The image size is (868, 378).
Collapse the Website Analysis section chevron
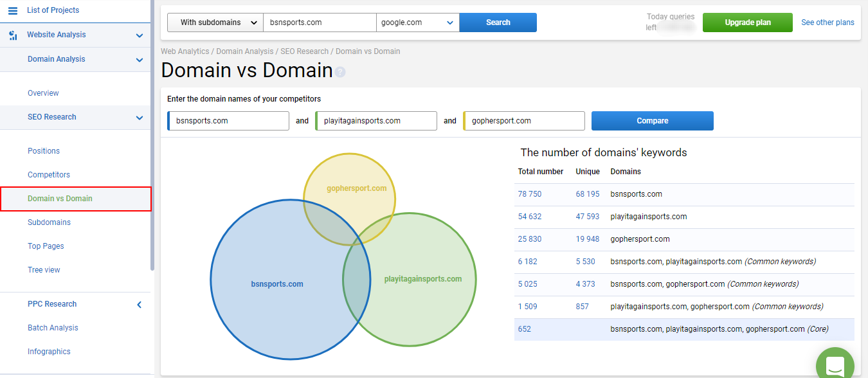click(x=140, y=35)
